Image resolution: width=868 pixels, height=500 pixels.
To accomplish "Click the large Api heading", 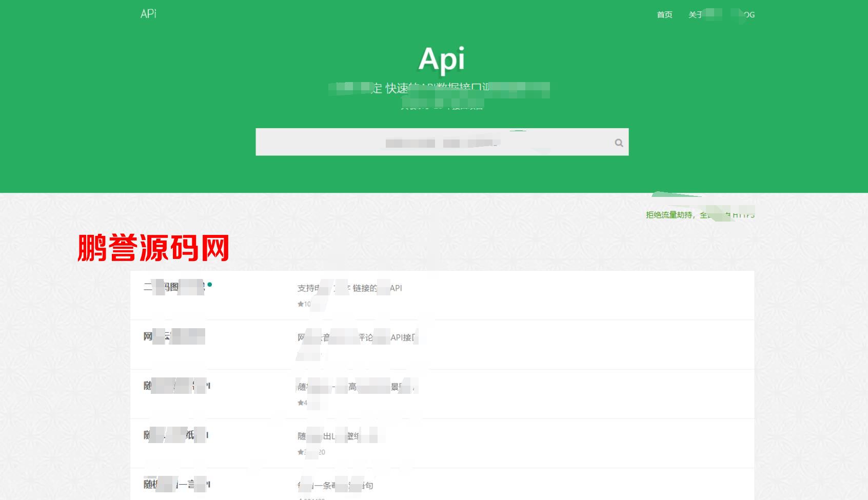I will 442,59.
